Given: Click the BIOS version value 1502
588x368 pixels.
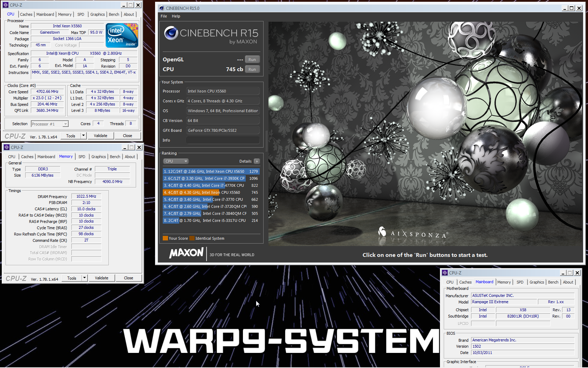Looking at the screenshot, I should (523, 346).
